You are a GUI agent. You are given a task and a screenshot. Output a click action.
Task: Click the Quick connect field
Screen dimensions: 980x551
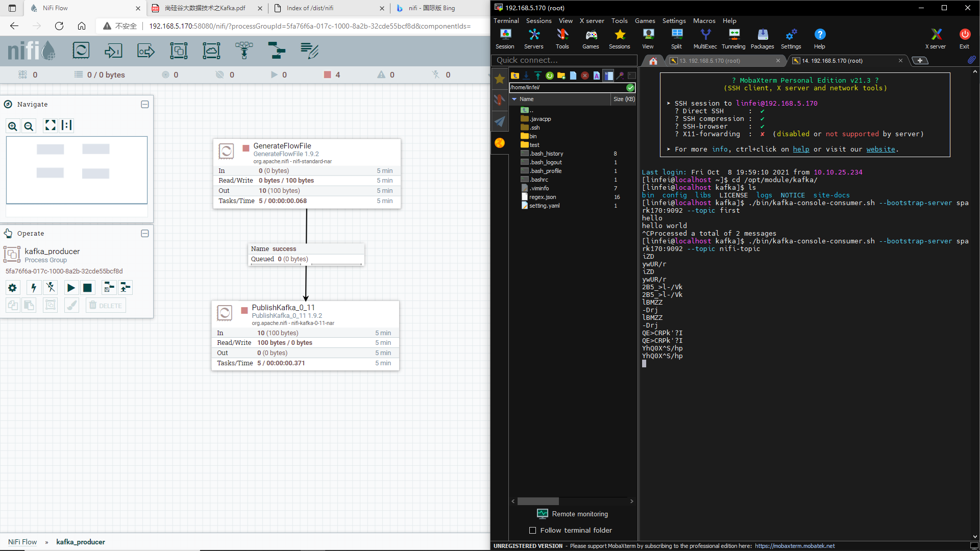(565, 60)
